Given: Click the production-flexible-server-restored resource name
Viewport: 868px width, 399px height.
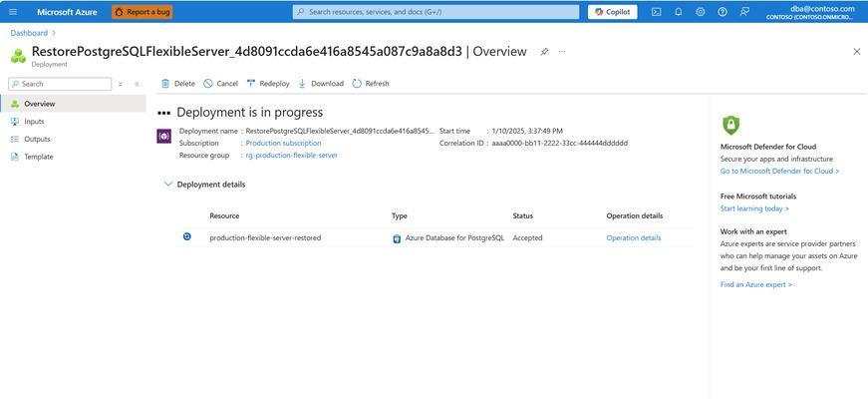Looking at the screenshot, I should [x=265, y=237].
